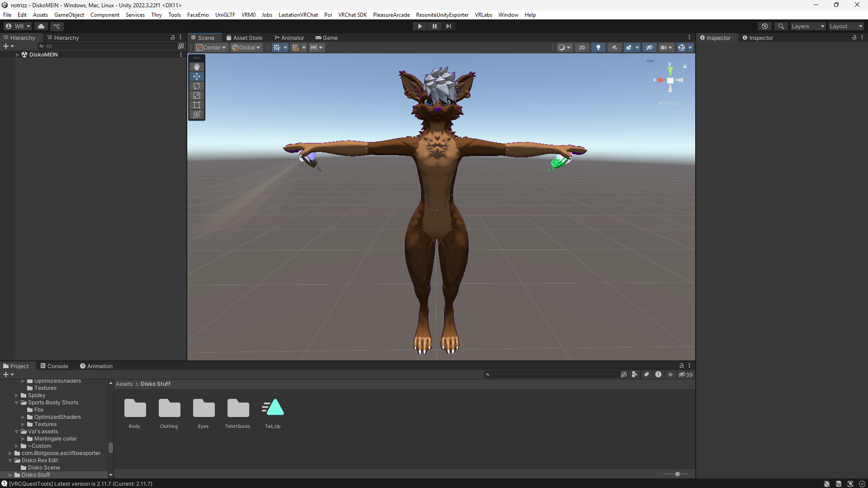Open version control icon next to cloud
Image resolution: width=868 pixels, height=488 pixels.
(x=57, y=26)
